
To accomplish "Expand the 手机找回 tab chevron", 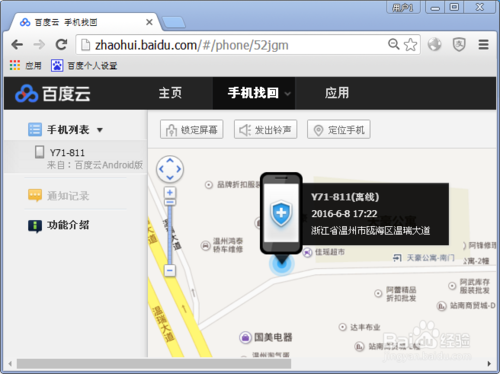I will (x=287, y=94).
